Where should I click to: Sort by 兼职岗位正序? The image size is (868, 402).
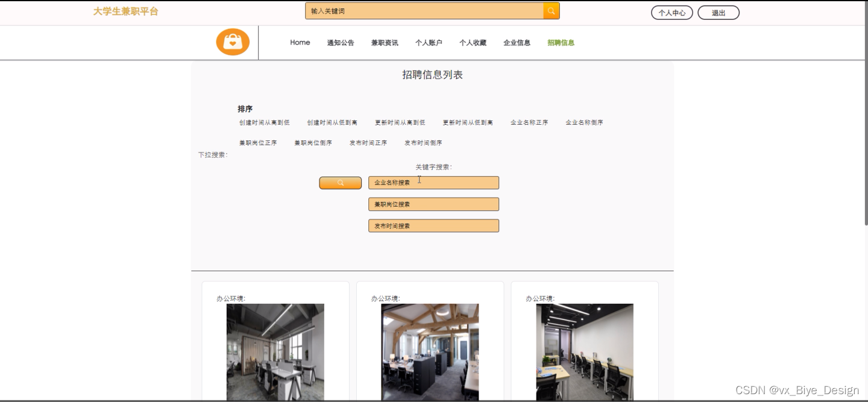click(x=258, y=143)
